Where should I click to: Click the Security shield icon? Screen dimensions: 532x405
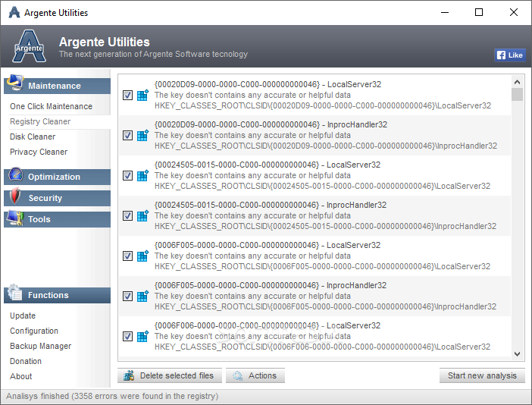click(x=15, y=196)
